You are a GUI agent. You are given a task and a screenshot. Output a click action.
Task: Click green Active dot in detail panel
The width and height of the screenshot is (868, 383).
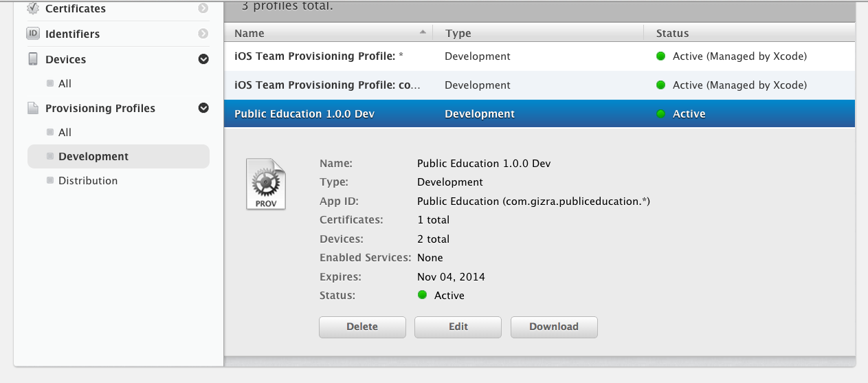[423, 295]
